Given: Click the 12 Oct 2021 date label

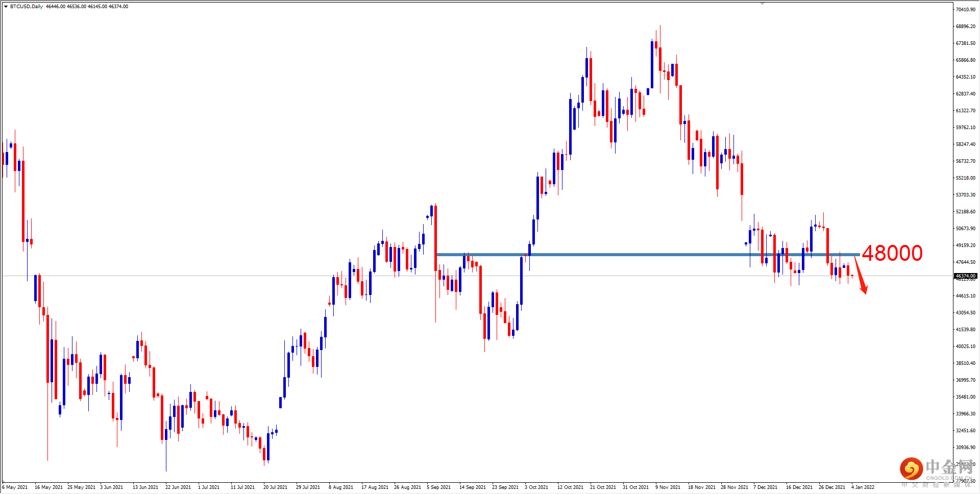Looking at the screenshot, I should pyautogui.click(x=570, y=487).
